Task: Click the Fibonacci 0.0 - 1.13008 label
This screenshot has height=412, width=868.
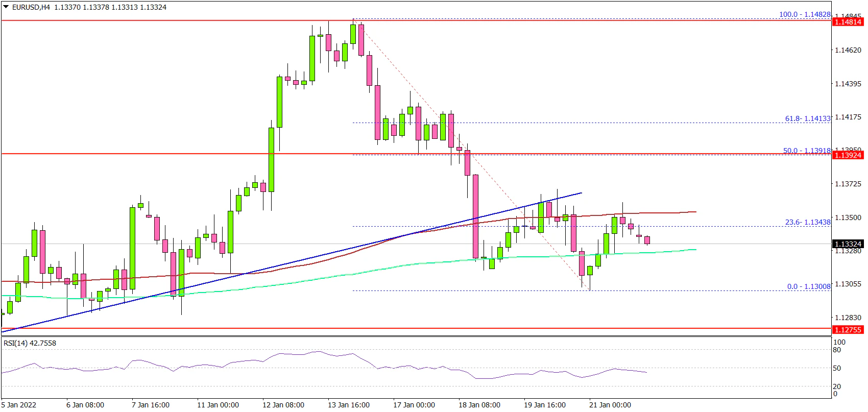Action: (x=809, y=286)
